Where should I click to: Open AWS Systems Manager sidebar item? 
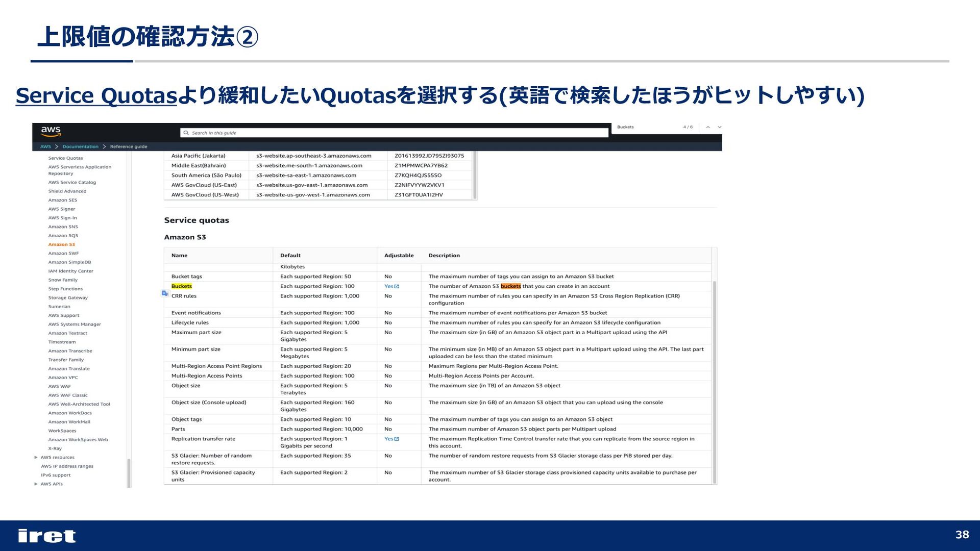click(75, 324)
